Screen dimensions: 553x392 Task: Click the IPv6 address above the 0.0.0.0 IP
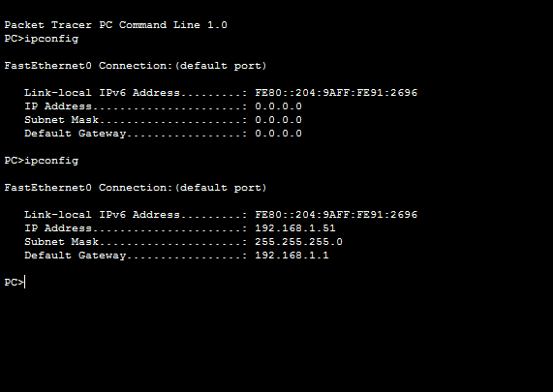336,93
